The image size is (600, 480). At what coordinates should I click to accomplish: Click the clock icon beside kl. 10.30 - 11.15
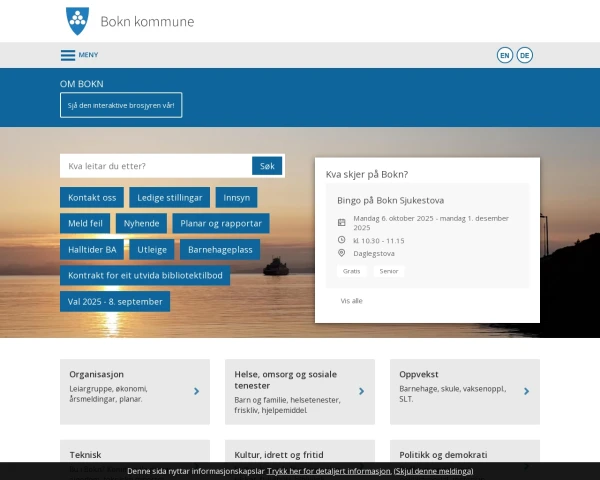coord(342,240)
